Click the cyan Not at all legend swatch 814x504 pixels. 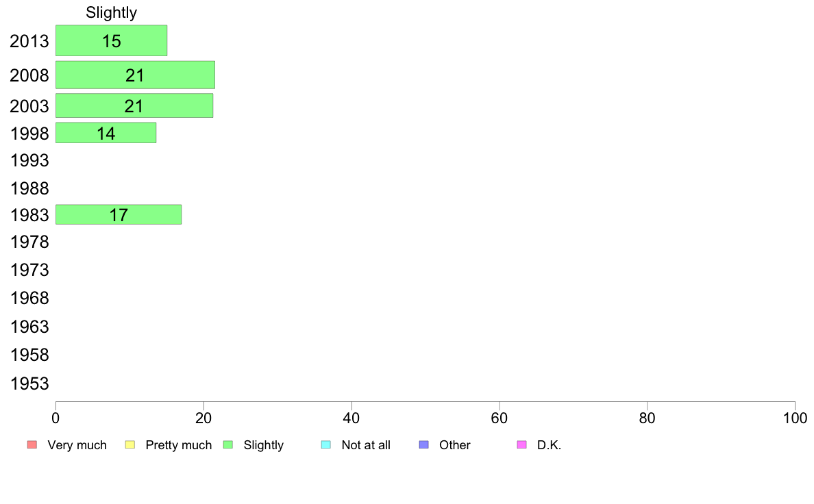pos(326,445)
